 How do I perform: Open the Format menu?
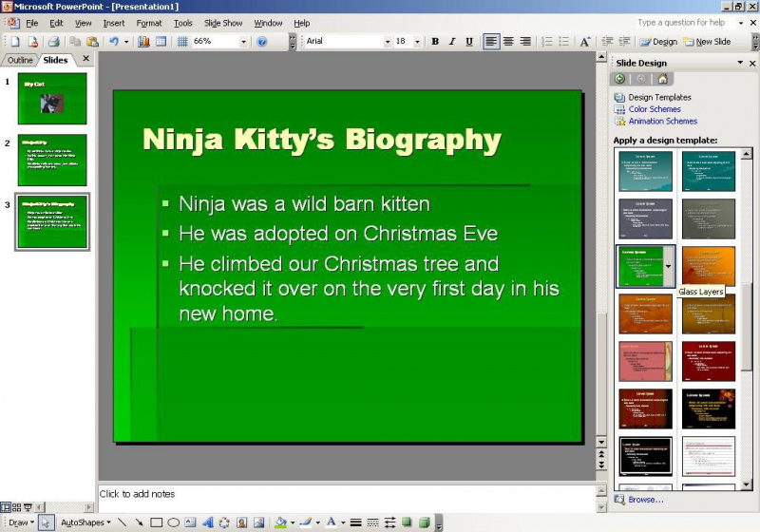pyautogui.click(x=149, y=23)
